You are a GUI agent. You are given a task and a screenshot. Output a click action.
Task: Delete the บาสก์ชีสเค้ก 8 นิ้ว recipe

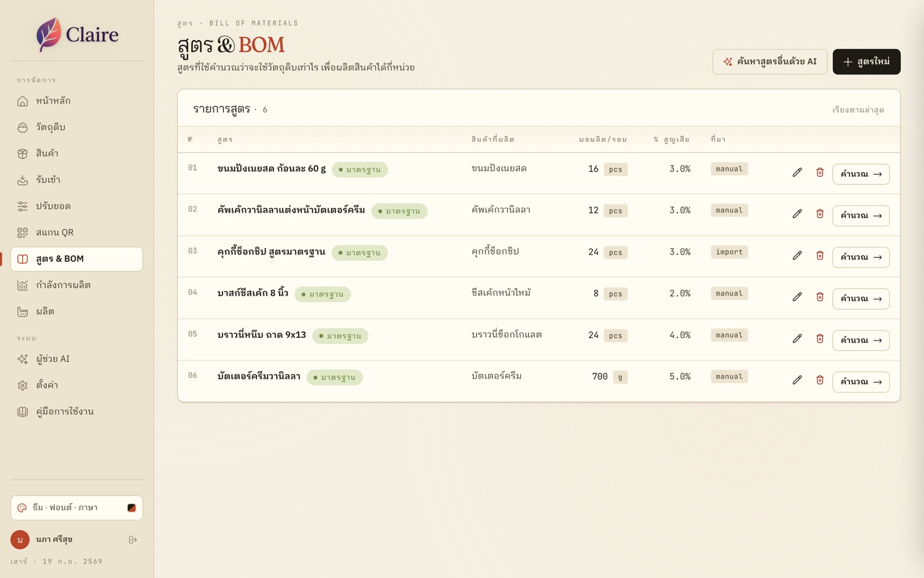coord(819,297)
